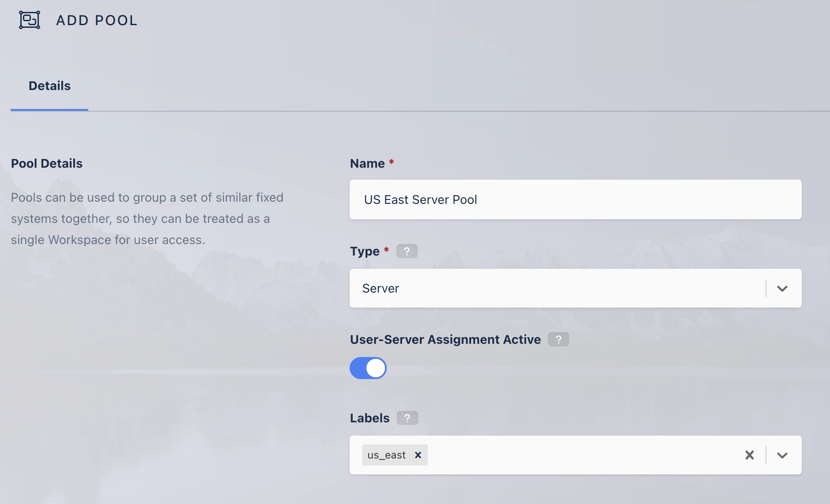Click the ADD POOL page title
This screenshot has width=830, height=504.
pos(97,20)
